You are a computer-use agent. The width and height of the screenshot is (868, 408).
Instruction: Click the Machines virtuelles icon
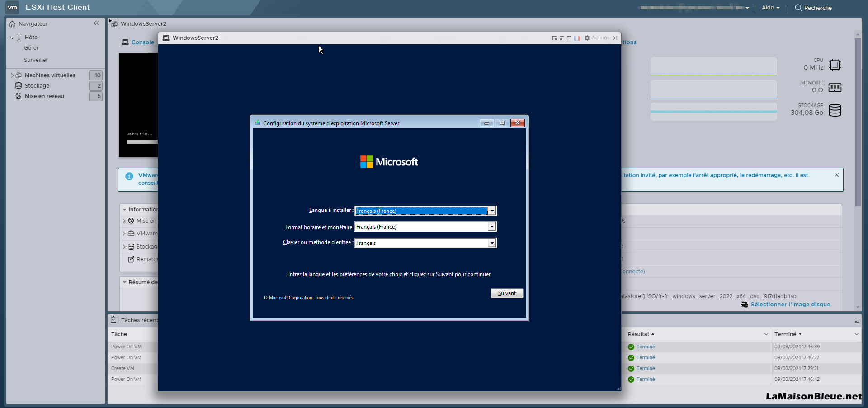[x=19, y=75]
